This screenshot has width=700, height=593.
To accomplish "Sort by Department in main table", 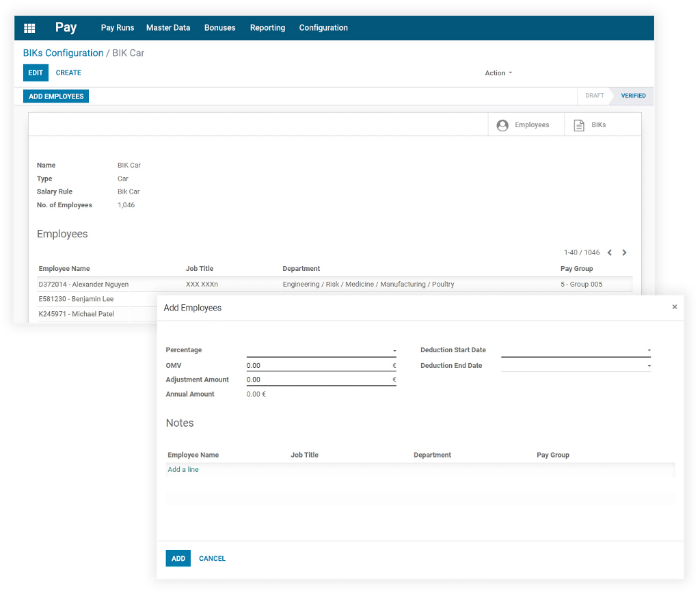I will [x=301, y=269].
